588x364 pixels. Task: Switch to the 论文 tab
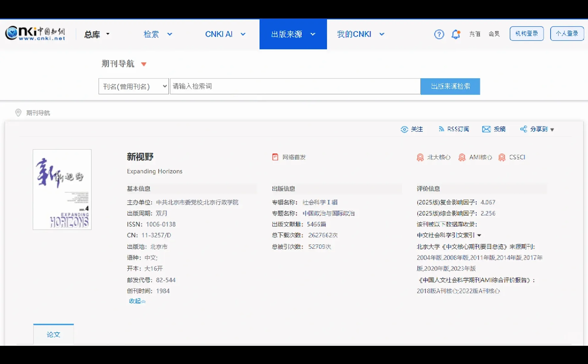[x=53, y=334]
